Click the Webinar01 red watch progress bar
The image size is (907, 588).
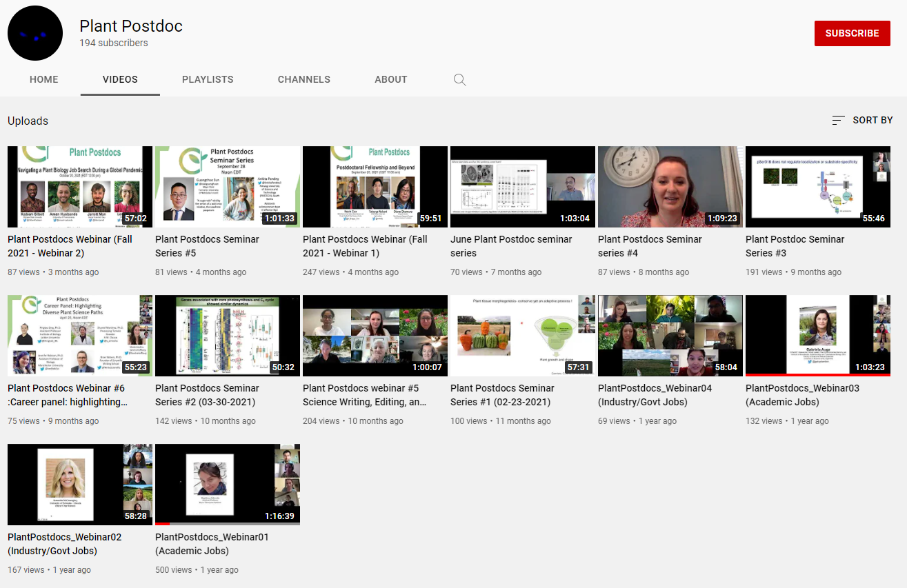[x=162, y=524]
